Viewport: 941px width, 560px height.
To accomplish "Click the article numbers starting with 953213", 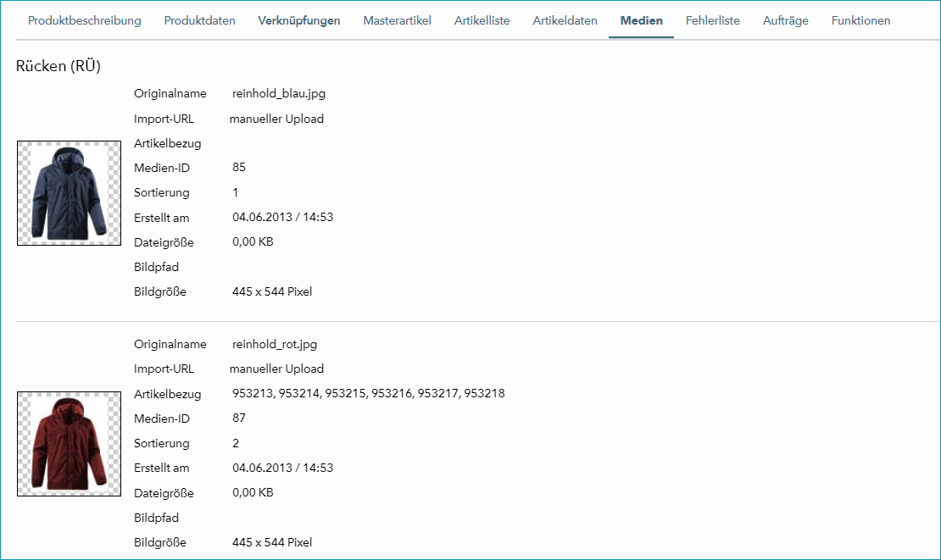I will 369,393.
